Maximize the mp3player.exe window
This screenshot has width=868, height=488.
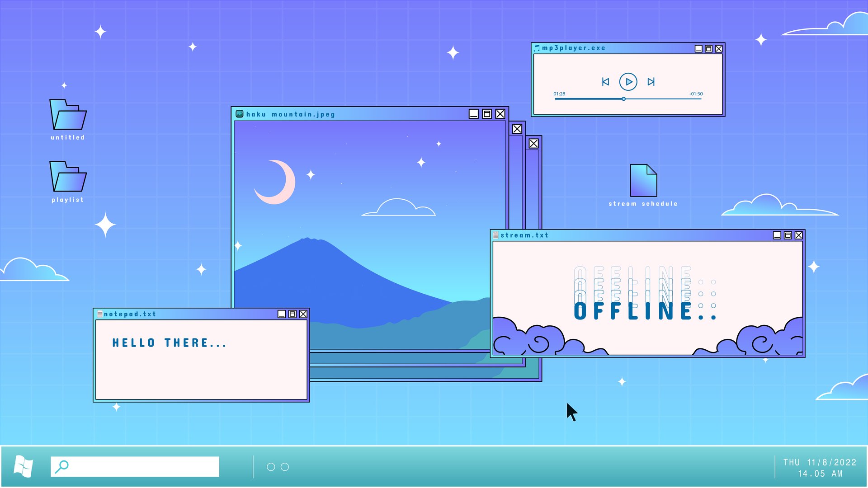(x=709, y=49)
